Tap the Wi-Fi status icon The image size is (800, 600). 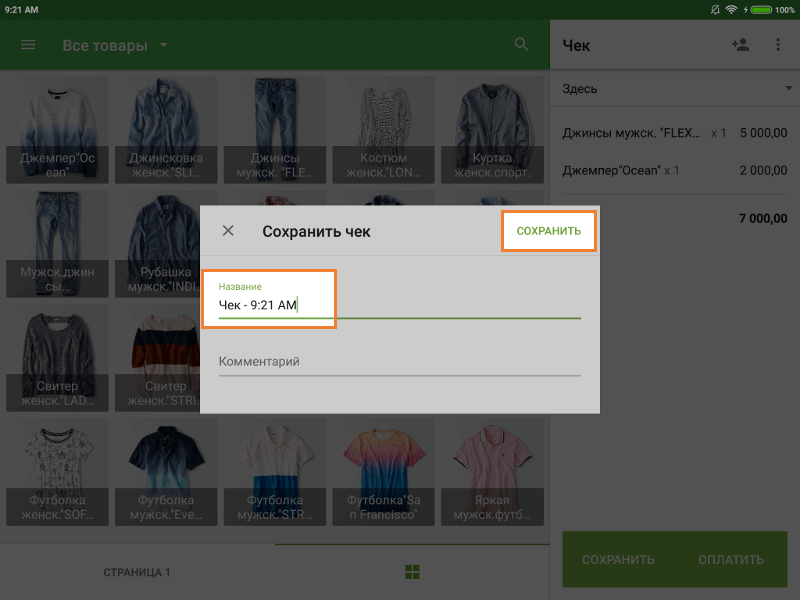pyautogui.click(x=731, y=9)
